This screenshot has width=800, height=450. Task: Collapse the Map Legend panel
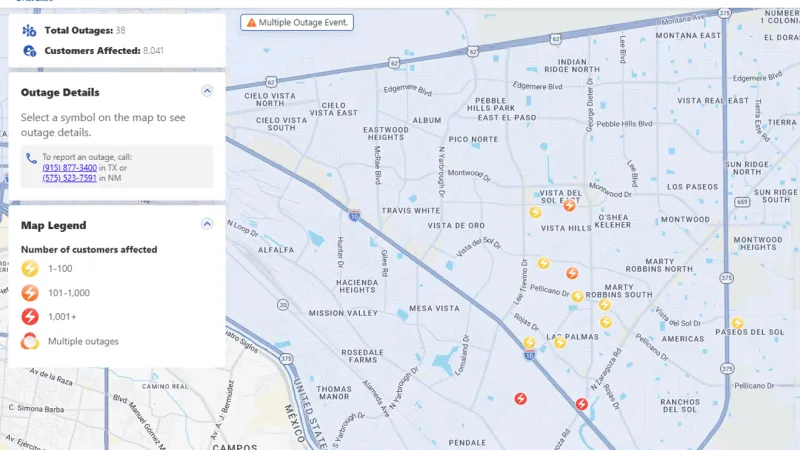point(207,224)
